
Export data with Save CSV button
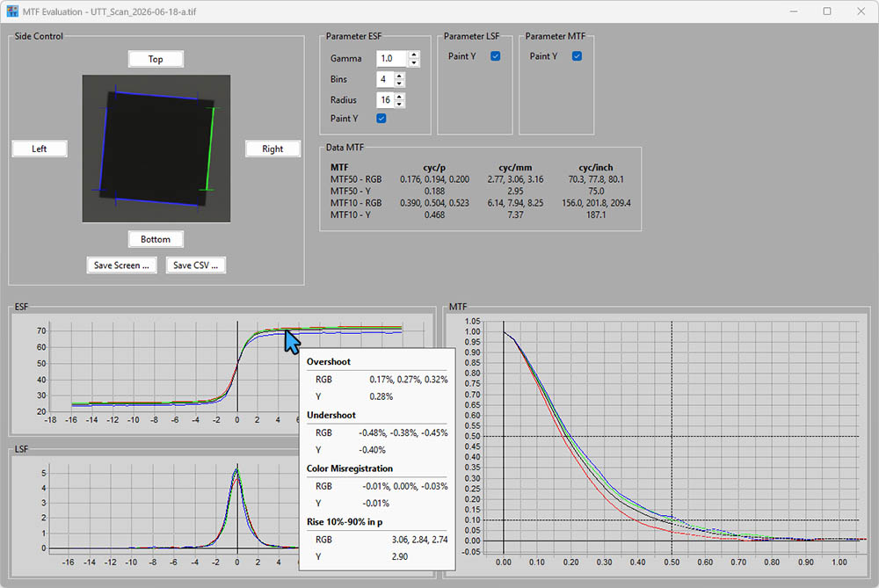pos(196,265)
